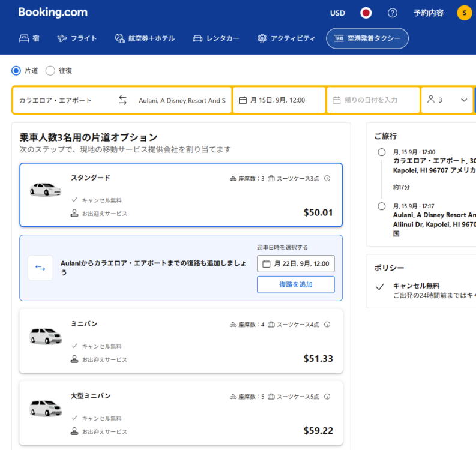Image resolution: width=476 pixels, height=450 pixels.
Task: Open the passenger count dropdown
Action: point(447,100)
